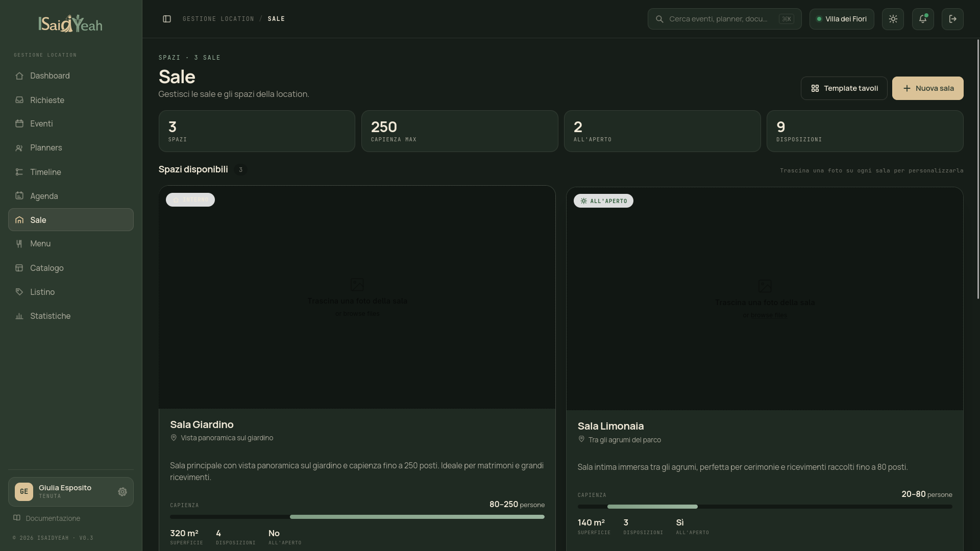Click the Eventi calendar icon
This screenshot has height=551, width=980.
click(19, 123)
